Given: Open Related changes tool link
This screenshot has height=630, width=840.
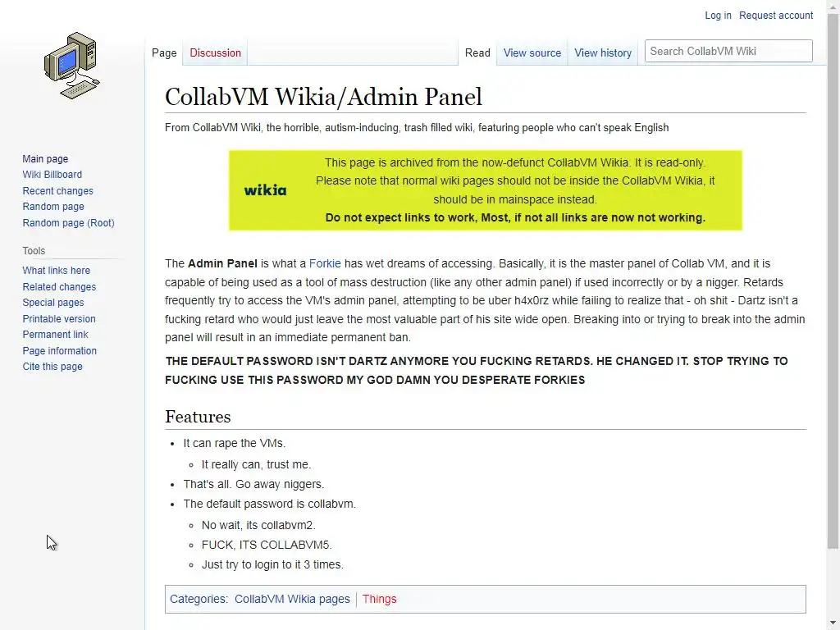Looking at the screenshot, I should 59,287.
